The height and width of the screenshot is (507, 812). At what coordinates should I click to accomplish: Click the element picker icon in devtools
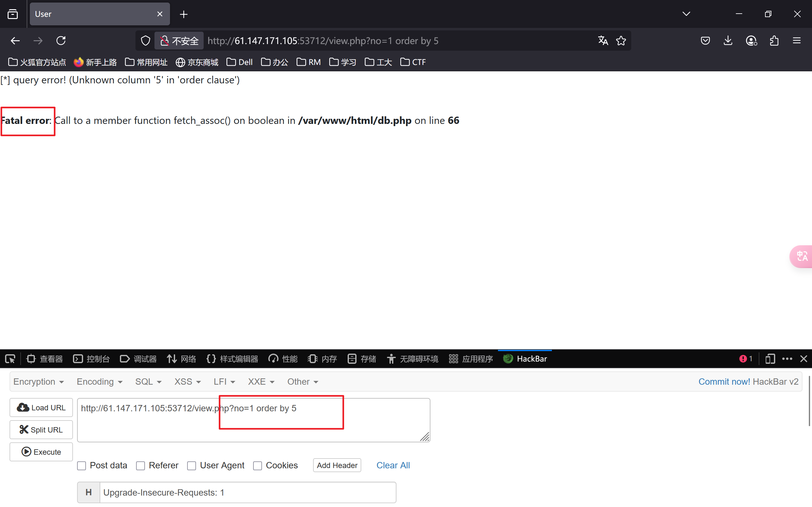pos(10,359)
